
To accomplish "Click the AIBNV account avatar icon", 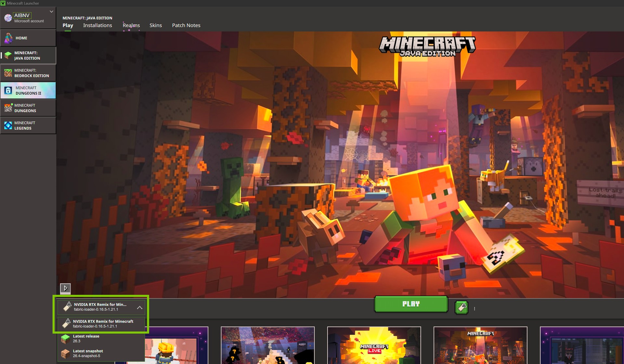I will [x=8, y=18].
